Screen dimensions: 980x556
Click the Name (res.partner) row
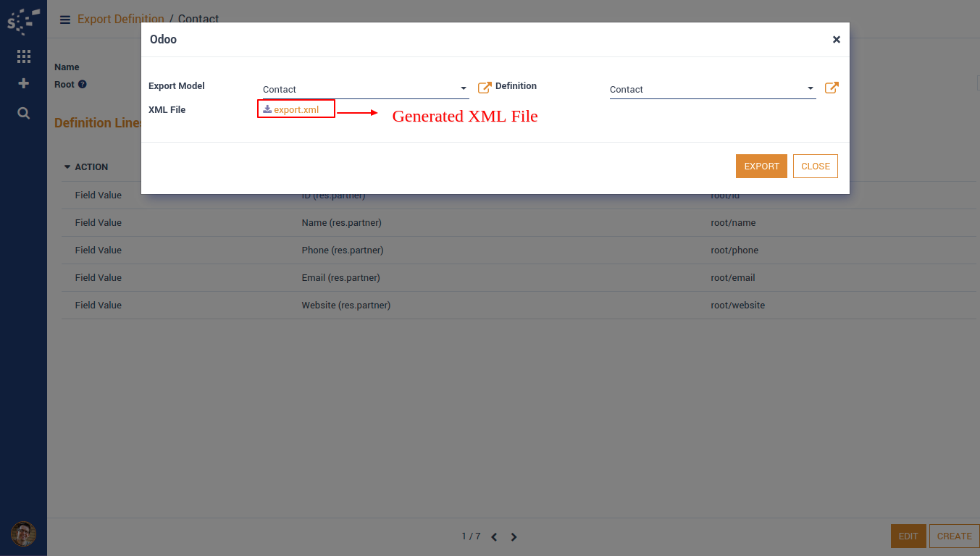pos(341,223)
